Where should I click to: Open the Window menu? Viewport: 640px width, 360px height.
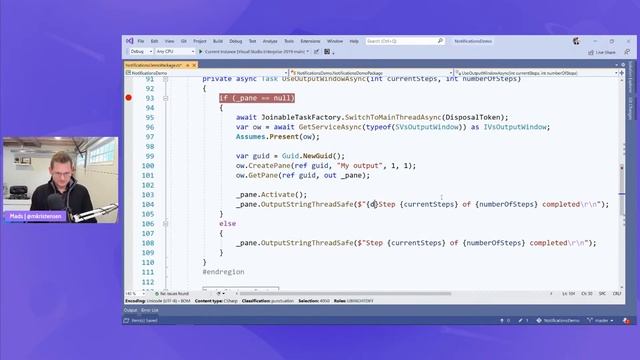[x=335, y=41]
